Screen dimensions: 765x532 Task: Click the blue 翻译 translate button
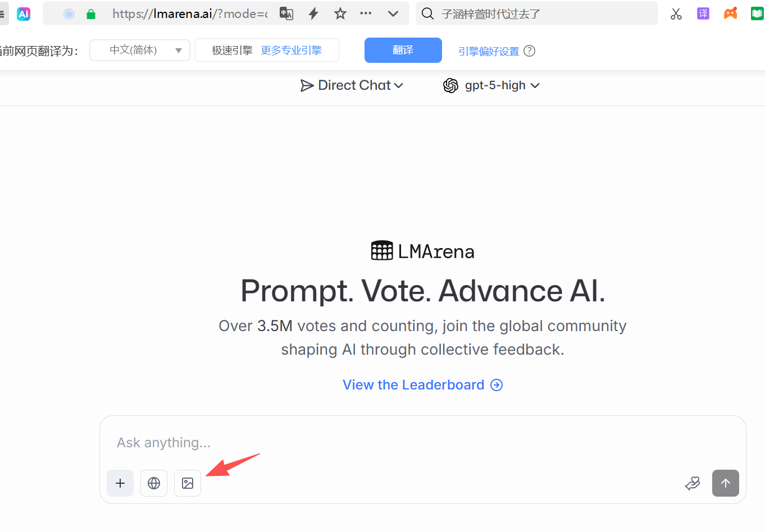click(x=403, y=50)
